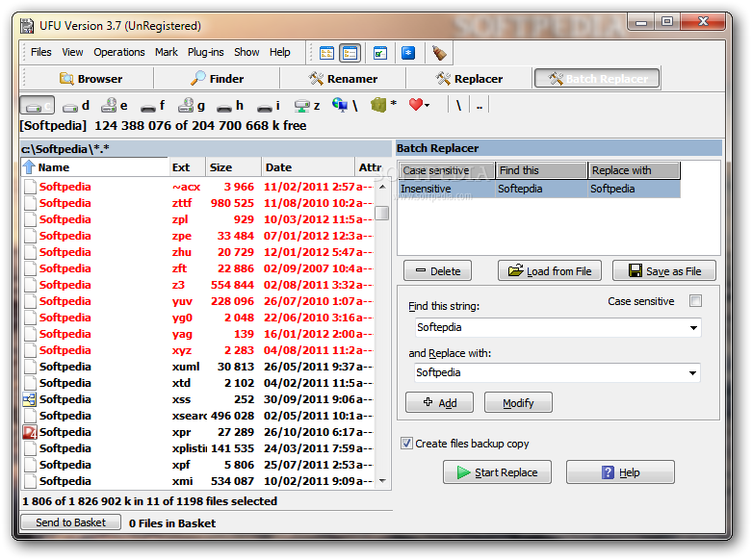Go to root folder backslash button

(x=458, y=106)
